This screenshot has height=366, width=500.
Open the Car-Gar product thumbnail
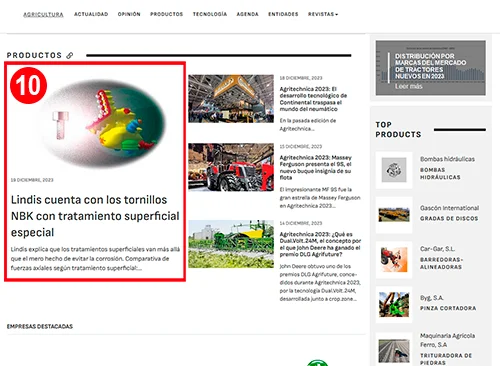(x=394, y=260)
